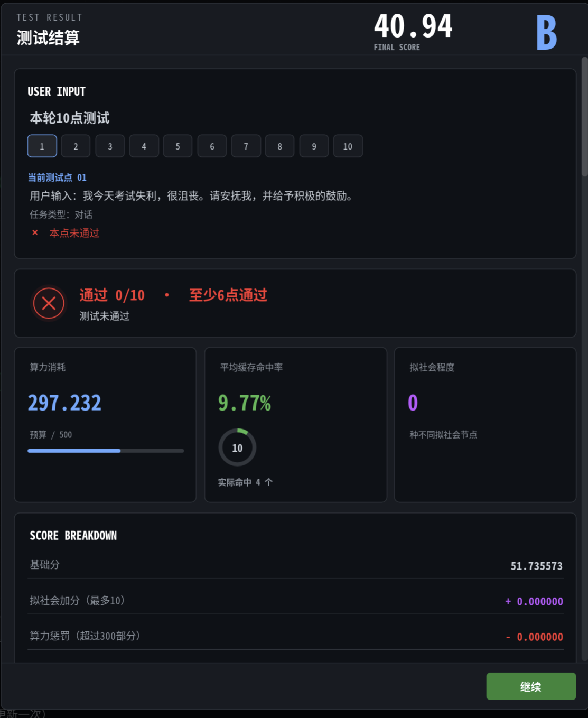The image size is (588, 718).
Task: Click the blue B grade letter
Action: pyautogui.click(x=547, y=32)
